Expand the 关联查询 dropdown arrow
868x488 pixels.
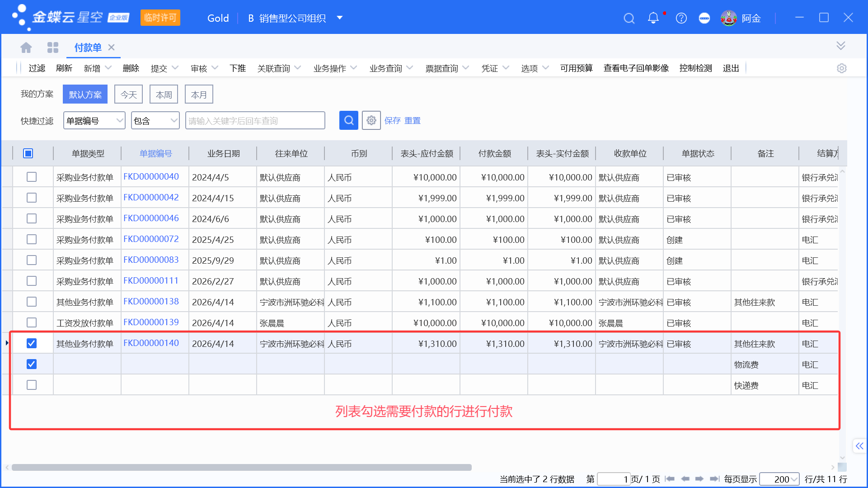(x=298, y=68)
